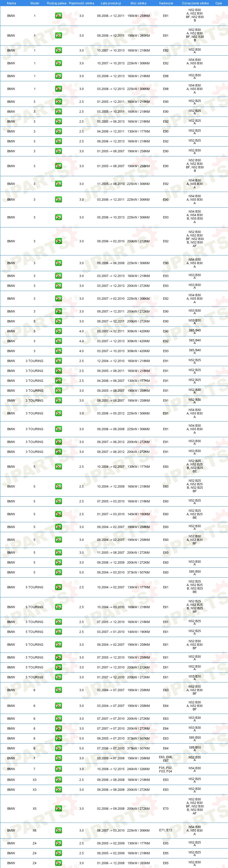Click the 'E70' body code cell

[166, 808]
